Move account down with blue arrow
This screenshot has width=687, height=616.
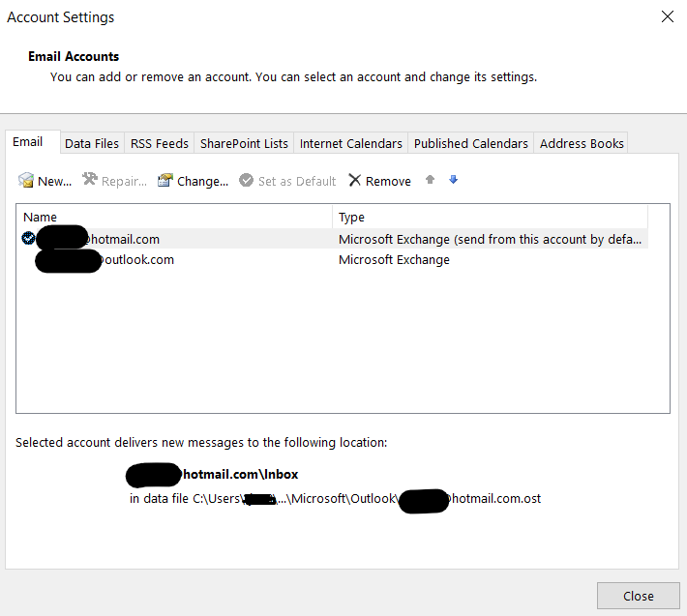(454, 179)
